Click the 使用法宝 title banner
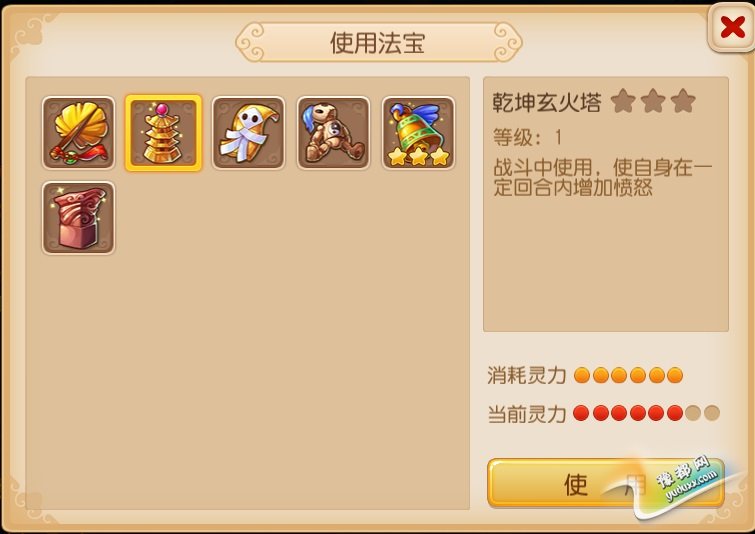 [x=378, y=42]
